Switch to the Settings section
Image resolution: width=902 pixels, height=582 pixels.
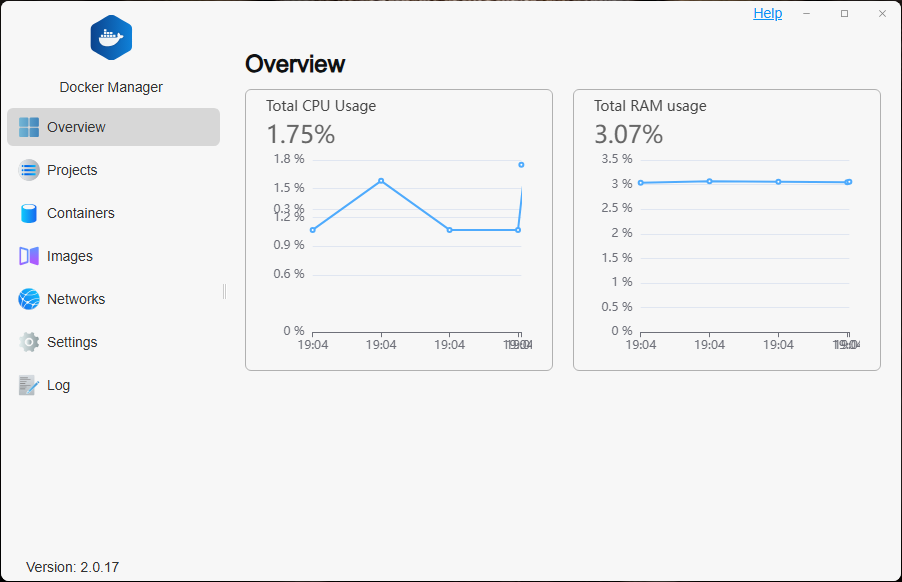[x=74, y=342]
